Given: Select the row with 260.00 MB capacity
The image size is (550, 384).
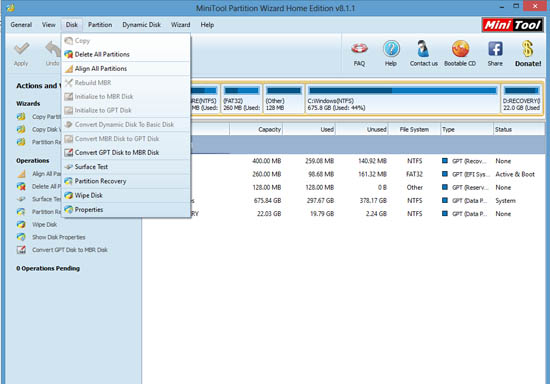Looking at the screenshot, I should pos(344,174).
